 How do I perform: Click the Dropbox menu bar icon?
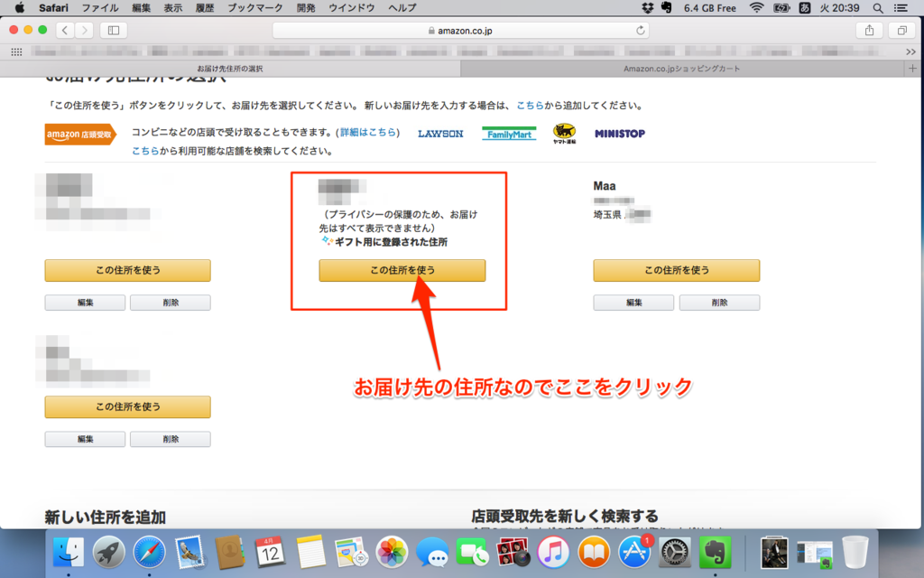pos(647,7)
